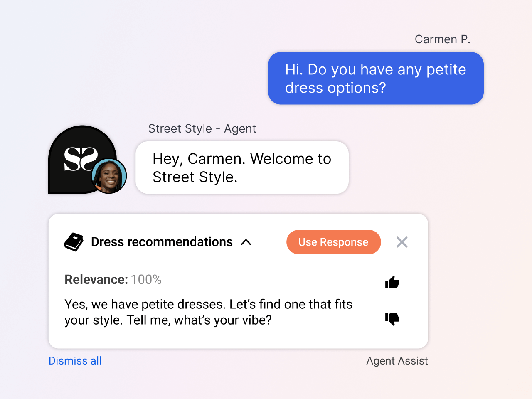Collapse the Dress recommendations chevron
The image size is (532, 399).
click(x=246, y=242)
